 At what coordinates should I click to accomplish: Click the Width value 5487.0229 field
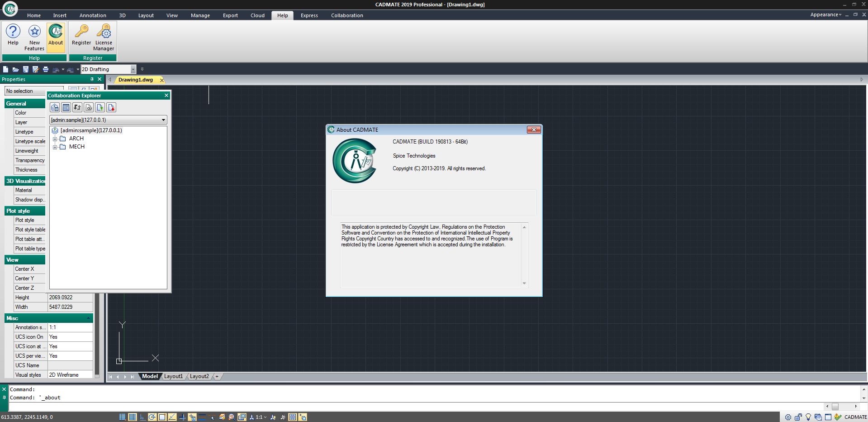pyautogui.click(x=70, y=307)
